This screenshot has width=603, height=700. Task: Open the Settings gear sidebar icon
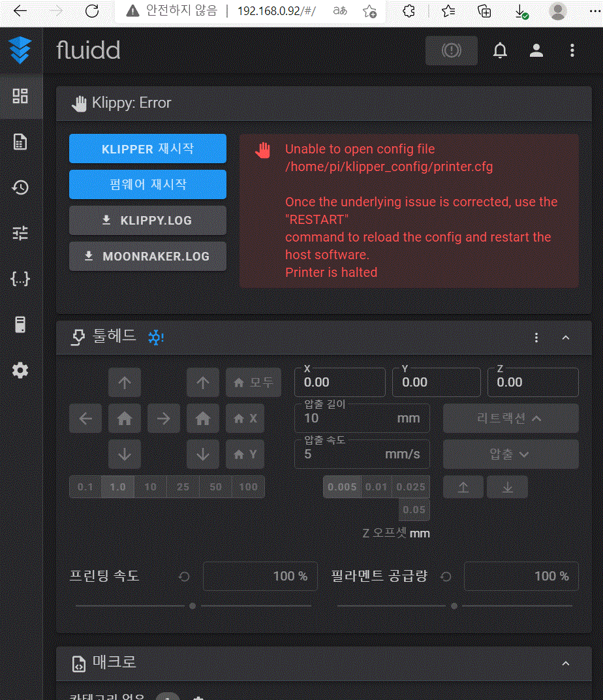pyautogui.click(x=20, y=370)
